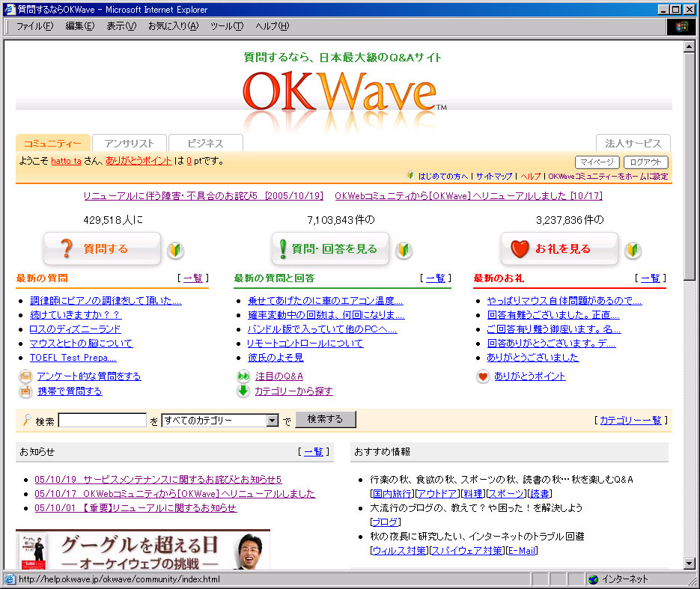The width and height of the screenshot is (700, 589).
Task: Open the お気に入り menu
Action: coord(173,26)
